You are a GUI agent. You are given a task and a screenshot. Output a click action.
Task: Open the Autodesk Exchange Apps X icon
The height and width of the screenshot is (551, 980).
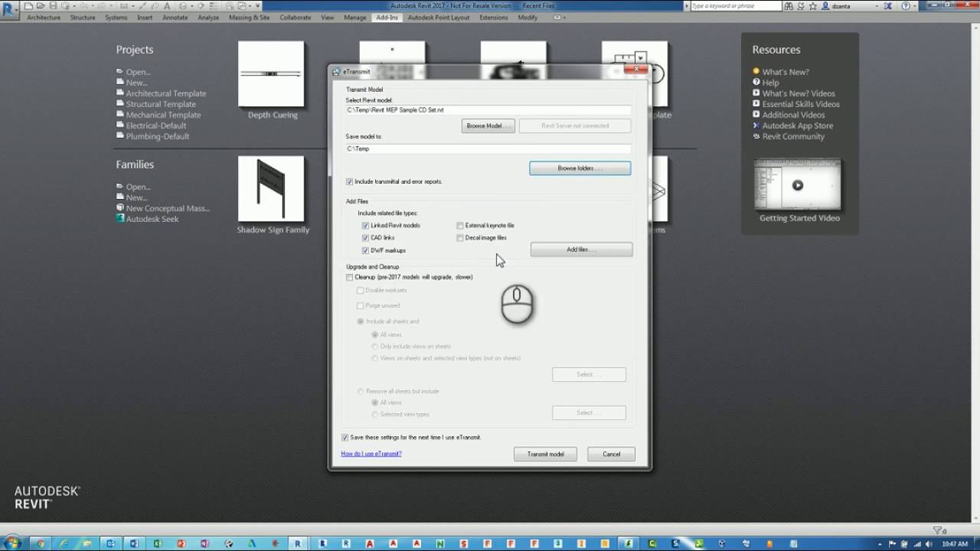[888, 6]
